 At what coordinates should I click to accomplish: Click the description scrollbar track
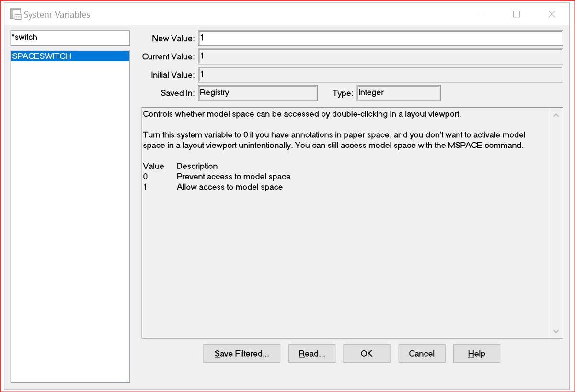coord(556,223)
